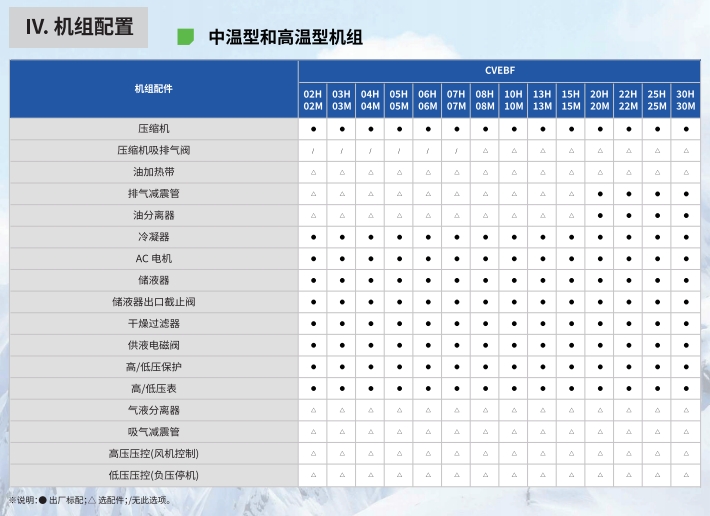This screenshot has height=516, width=710.
Task: Click the CVEBF series header
Action: pyautogui.click(x=500, y=71)
